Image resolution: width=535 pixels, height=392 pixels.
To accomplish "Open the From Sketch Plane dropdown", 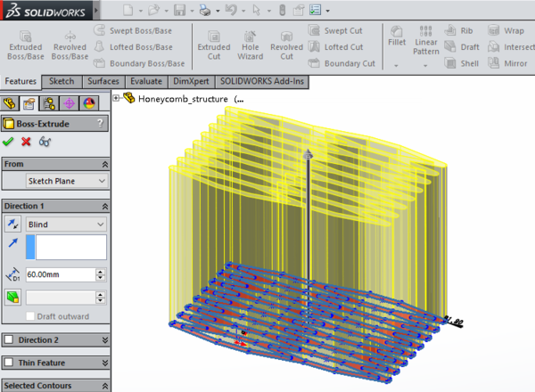I will 67,181.
